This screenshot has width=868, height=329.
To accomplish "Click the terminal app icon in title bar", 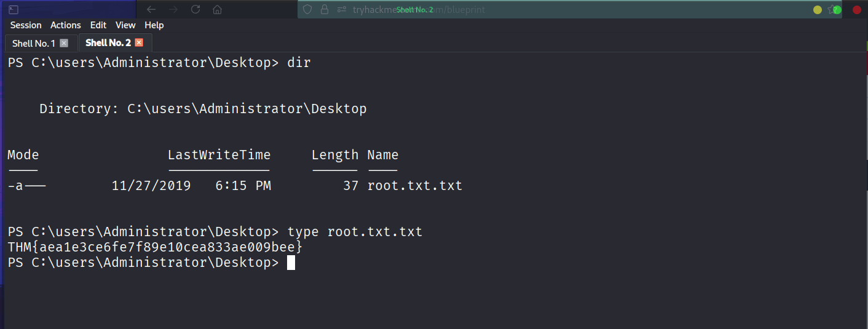I will tap(14, 9).
